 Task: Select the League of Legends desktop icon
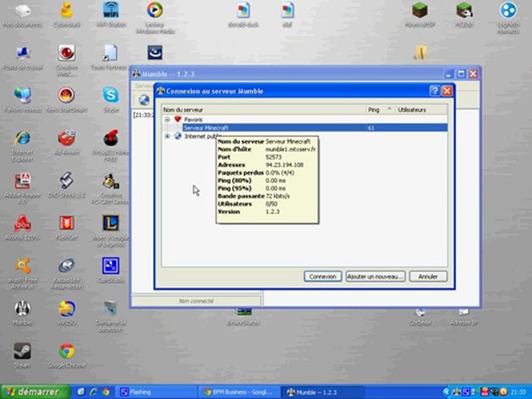pyautogui.click(x=111, y=223)
